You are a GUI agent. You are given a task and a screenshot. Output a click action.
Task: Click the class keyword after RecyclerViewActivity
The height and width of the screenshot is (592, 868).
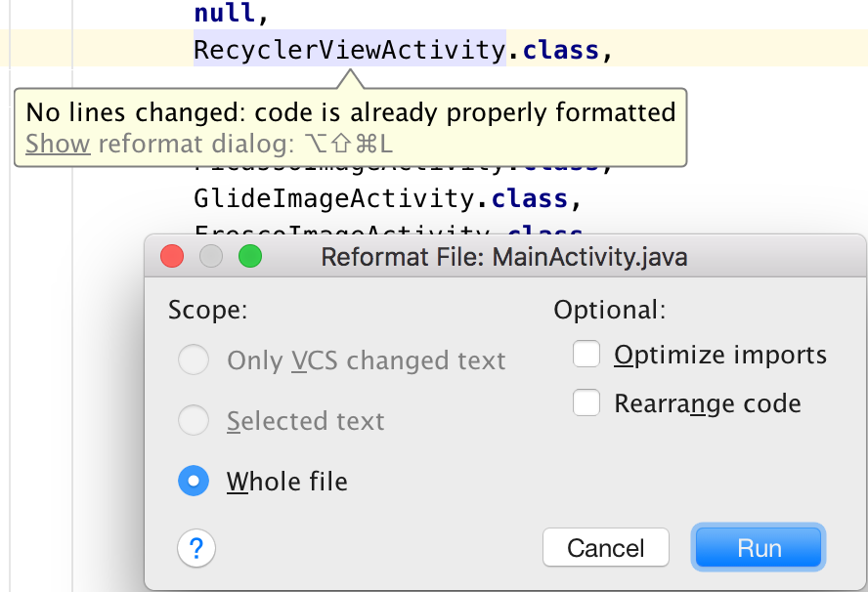(560, 49)
